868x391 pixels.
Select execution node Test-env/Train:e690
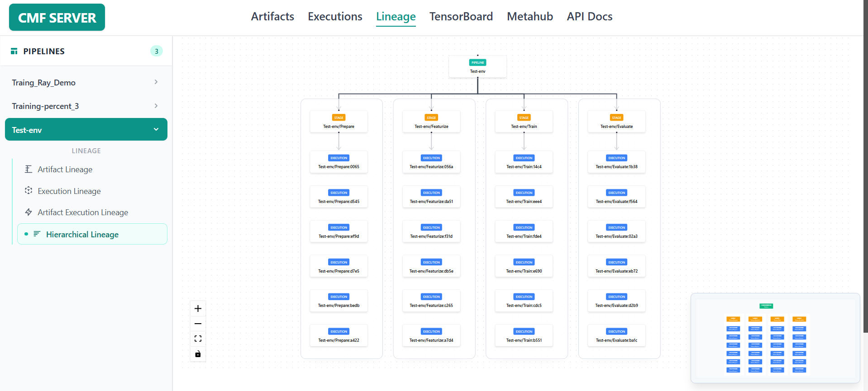524,266
